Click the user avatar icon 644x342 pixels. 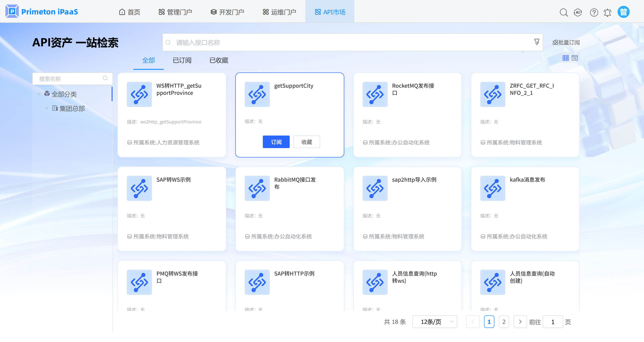click(623, 12)
